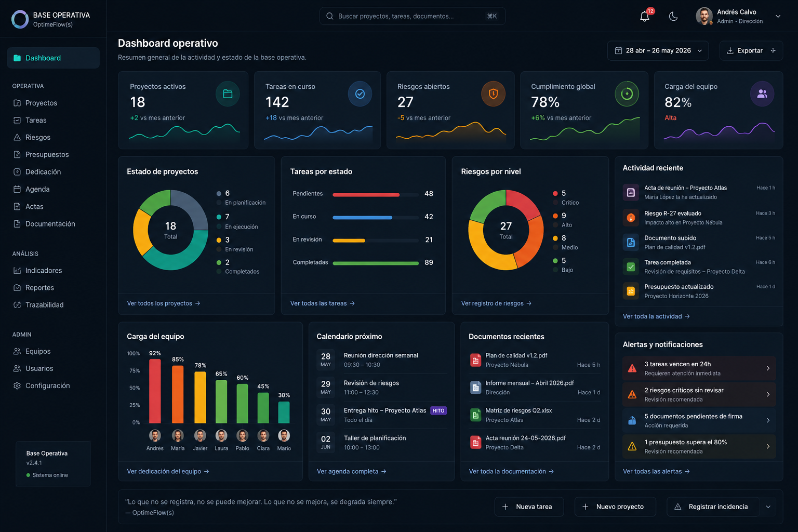Click the presupuesto supera 80% warning icon
The image size is (798, 532).
pyautogui.click(x=632, y=446)
